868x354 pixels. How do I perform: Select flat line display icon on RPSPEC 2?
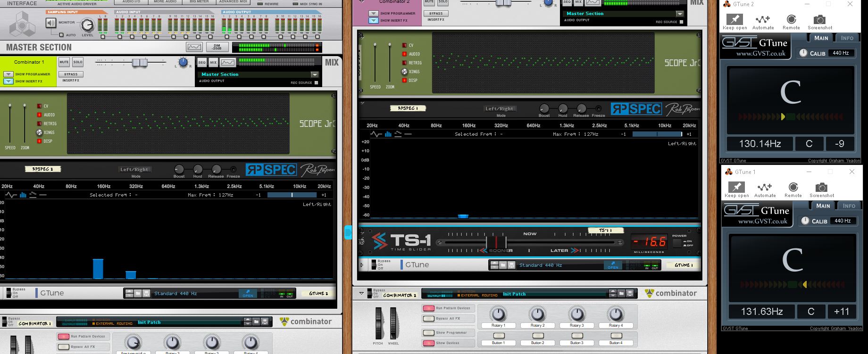[x=43, y=195]
